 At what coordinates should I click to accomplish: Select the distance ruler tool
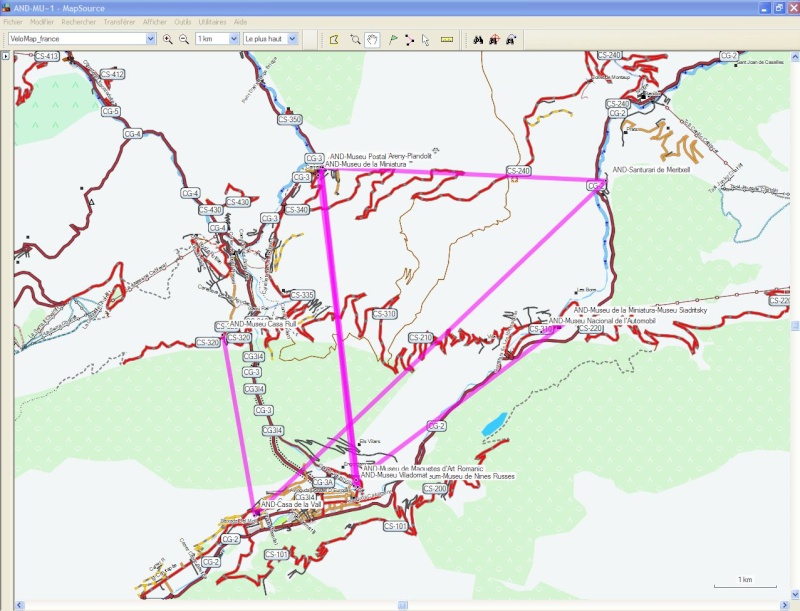point(447,39)
